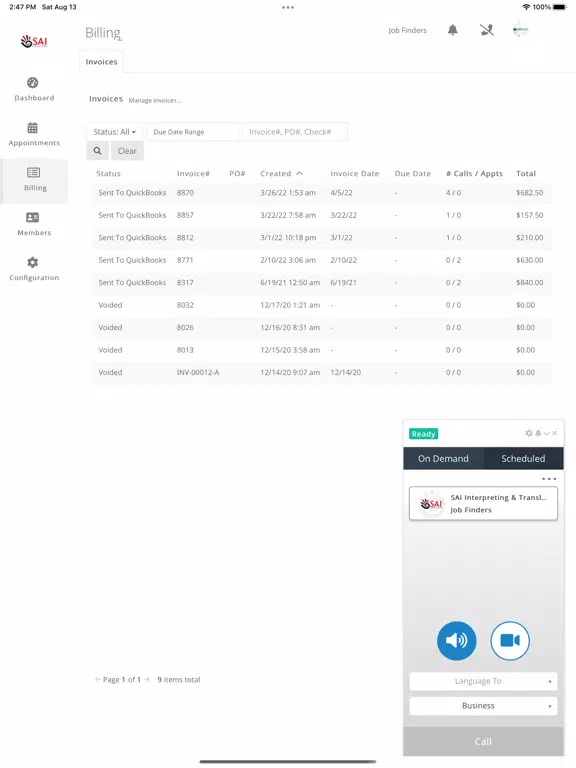The width and height of the screenshot is (576, 768).
Task: Open invoice 8771
Action: pos(322,260)
